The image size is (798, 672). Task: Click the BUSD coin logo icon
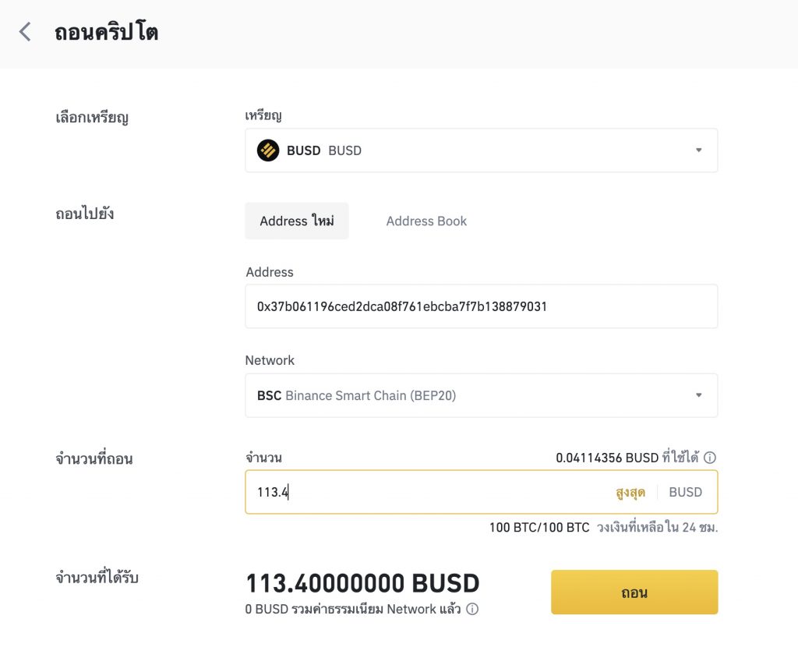pyautogui.click(x=268, y=150)
